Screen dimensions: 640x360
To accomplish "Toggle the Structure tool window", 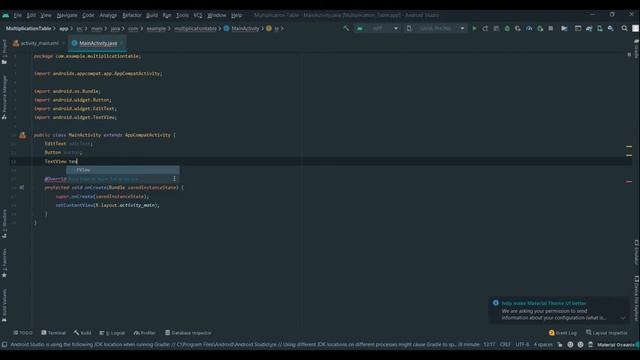I will [4, 223].
